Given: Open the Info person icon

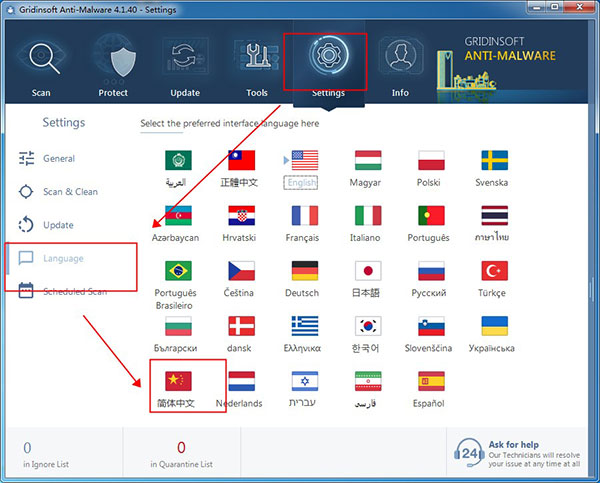Looking at the screenshot, I should 400,55.
